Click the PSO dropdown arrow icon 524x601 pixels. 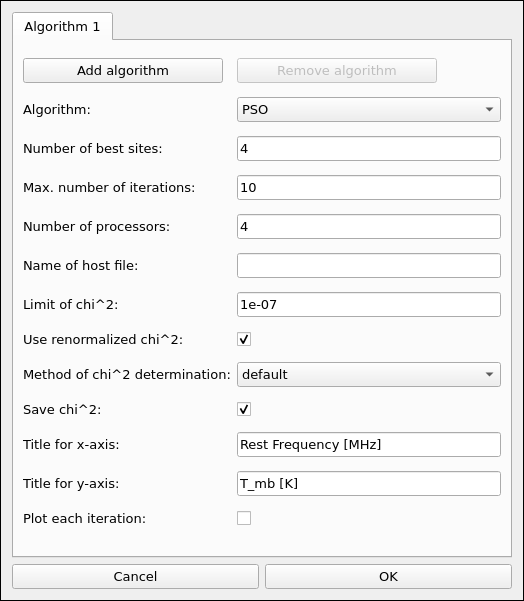point(489,110)
